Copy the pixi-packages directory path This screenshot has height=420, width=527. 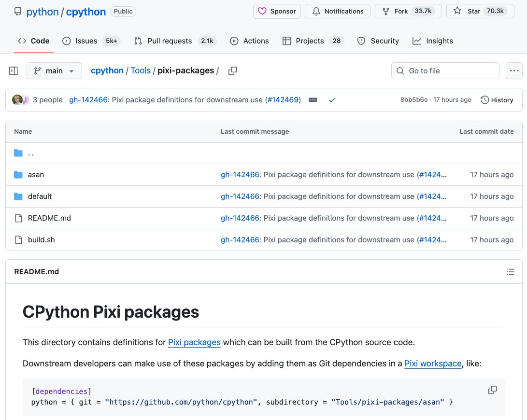click(x=232, y=70)
